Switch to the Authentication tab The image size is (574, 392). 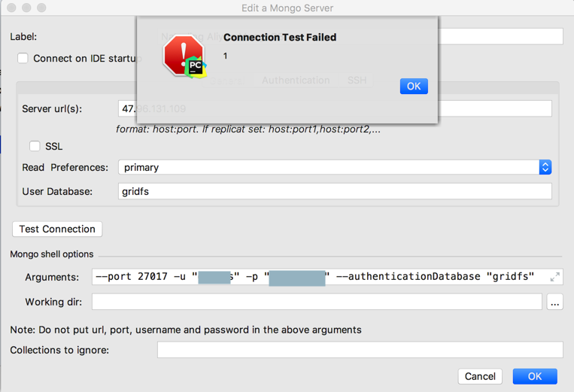click(296, 81)
